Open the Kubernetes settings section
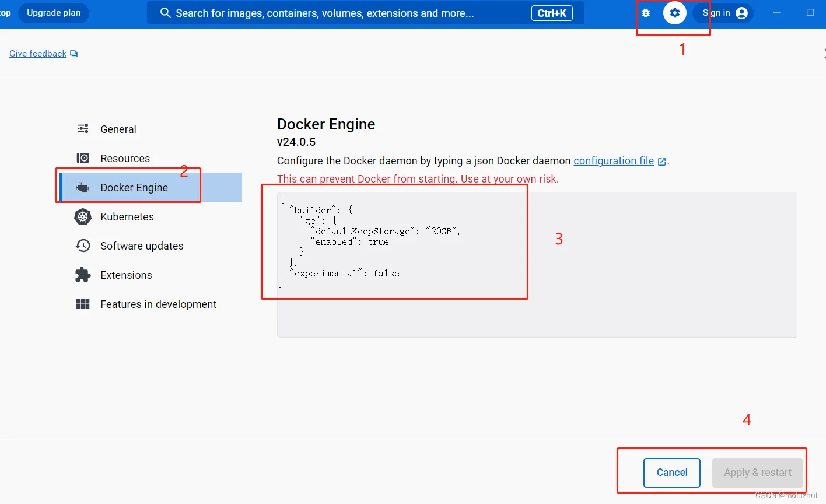The image size is (826, 504). click(127, 216)
